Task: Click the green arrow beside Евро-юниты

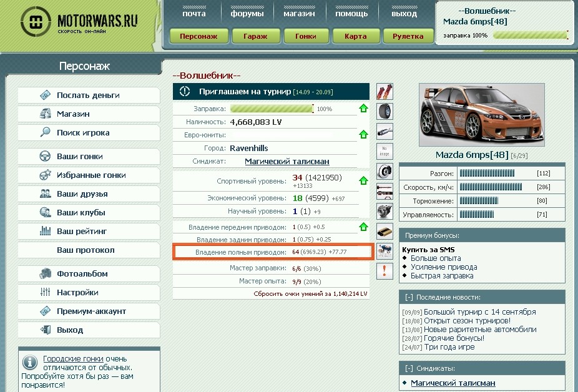Action: pos(363,135)
